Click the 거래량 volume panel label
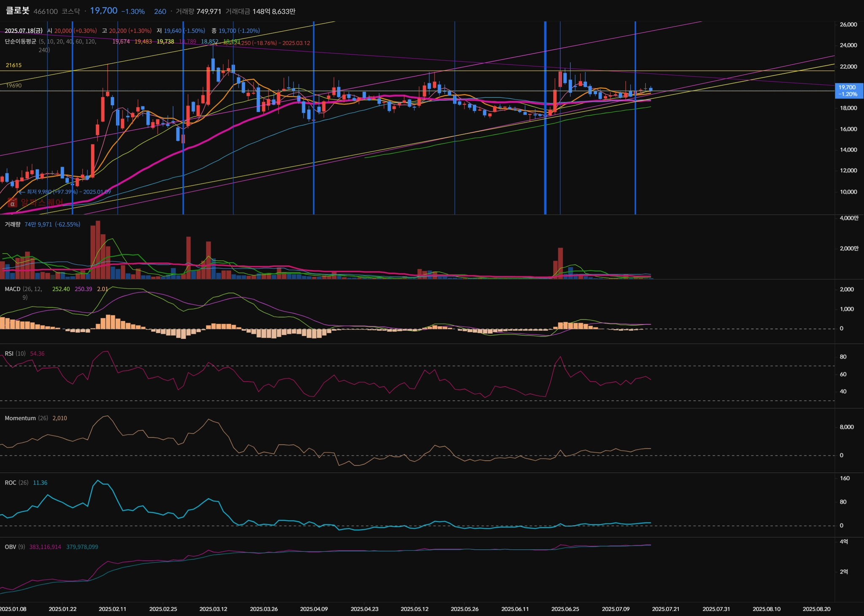 coord(13,225)
